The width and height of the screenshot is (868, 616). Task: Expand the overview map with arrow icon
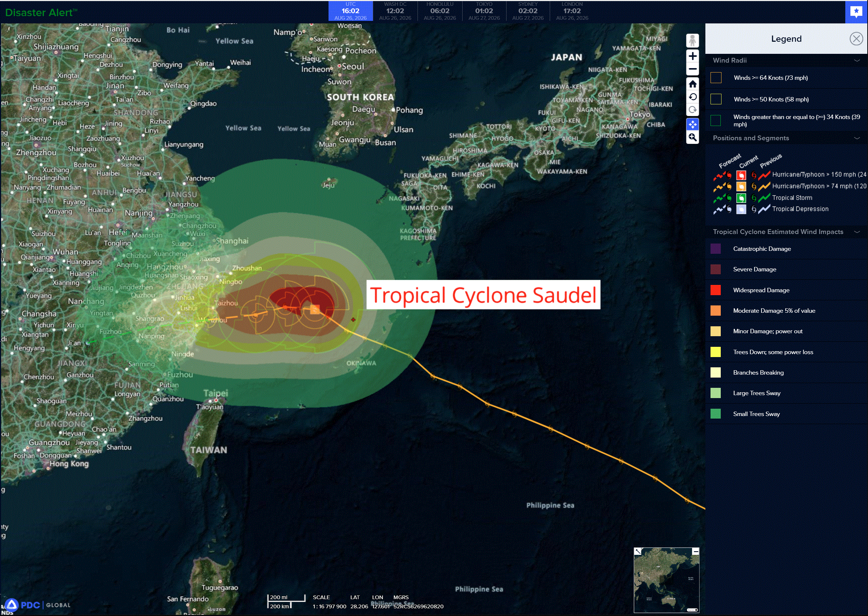(638, 551)
